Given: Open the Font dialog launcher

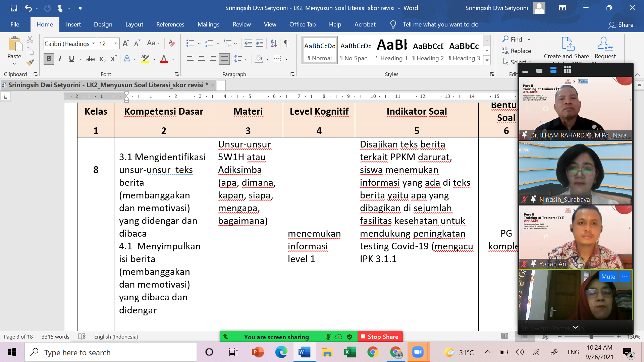Looking at the screenshot, I should click(x=177, y=74).
